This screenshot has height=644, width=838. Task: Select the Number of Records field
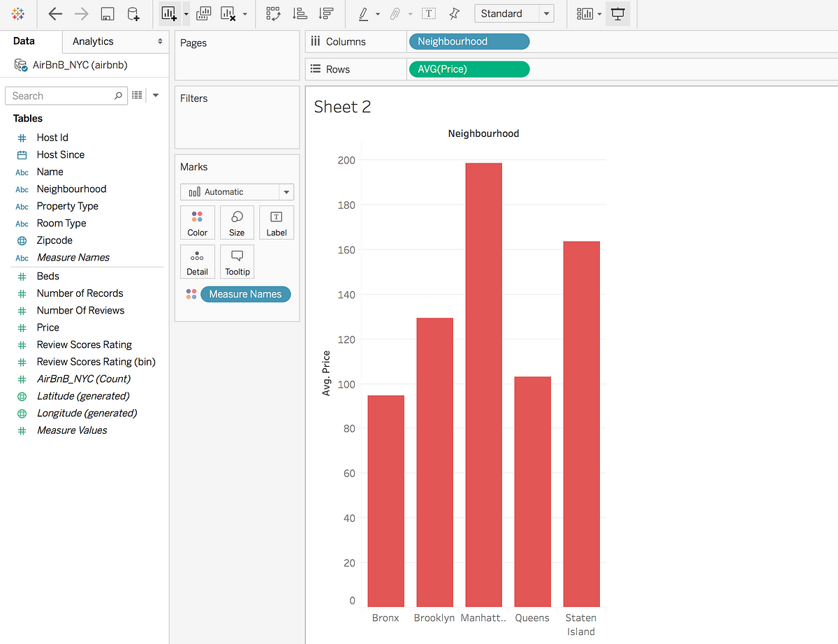click(x=80, y=293)
